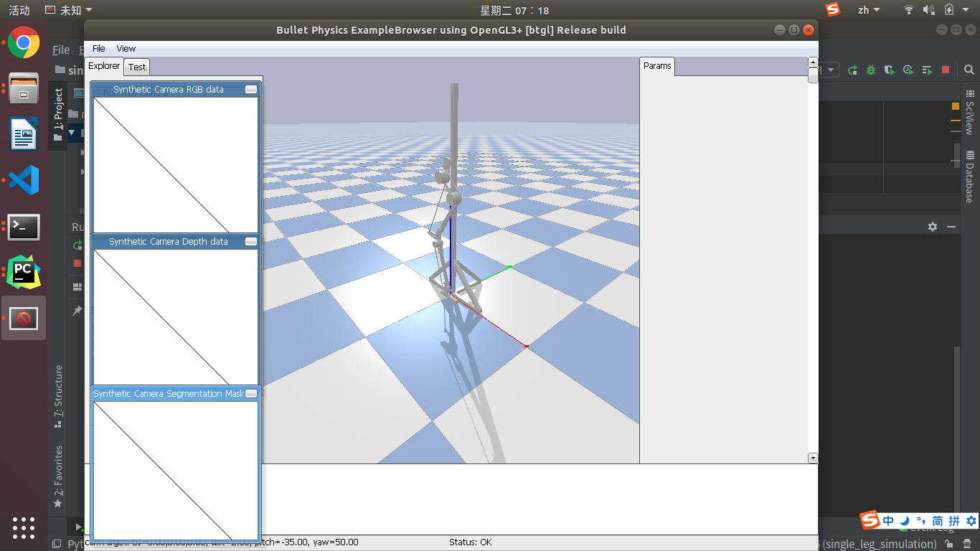Open the clock showing 星期二 07:18
The height and width of the screenshot is (551, 980).
click(x=514, y=10)
